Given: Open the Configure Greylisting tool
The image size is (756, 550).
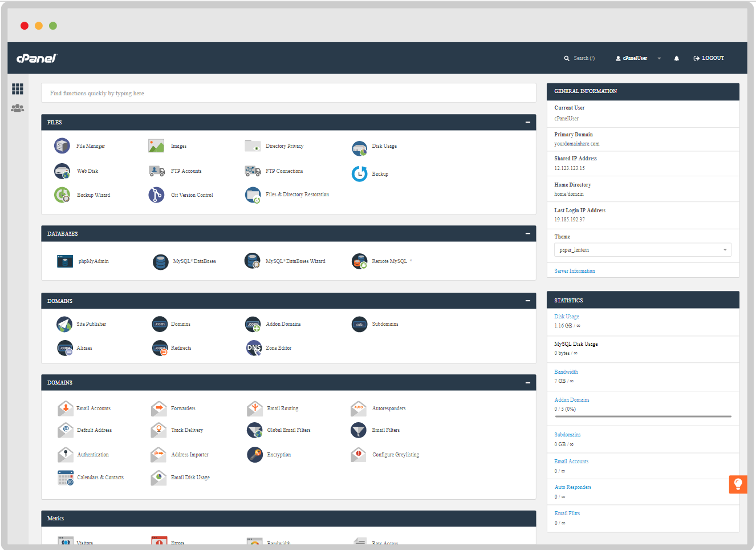Looking at the screenshot, I should click(x=397, y=454).
